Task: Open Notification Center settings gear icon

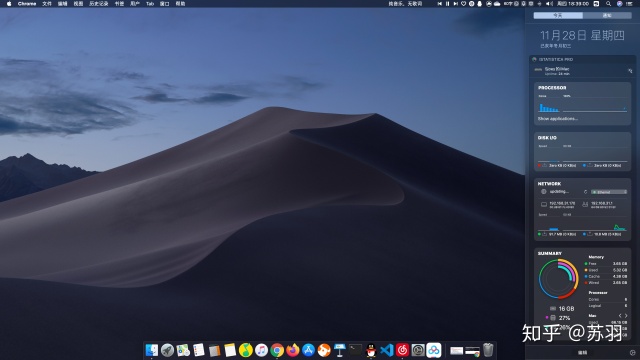Action: coord(632,353)
